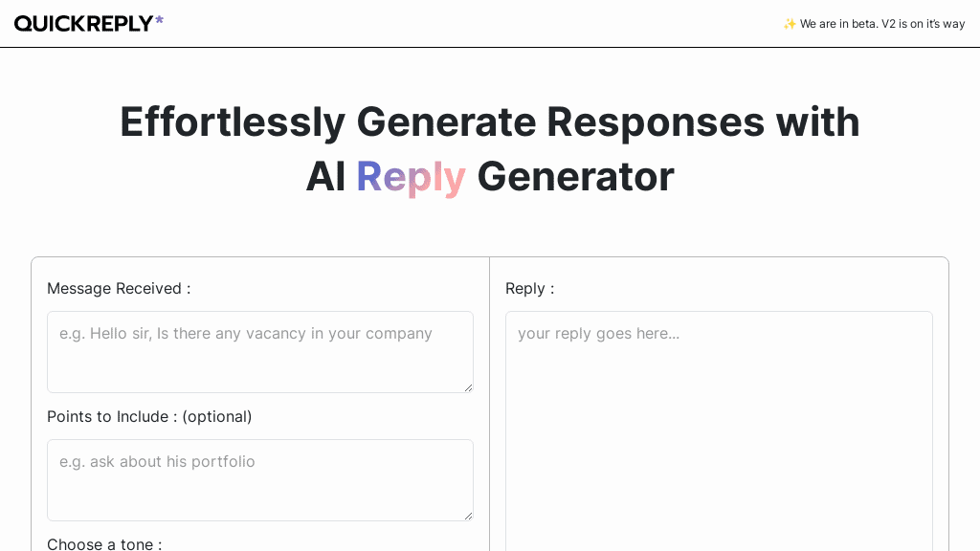Screen dimensions: 980x551
Task: Select the 'Reply :' label
Action: (x=529, y=288)
